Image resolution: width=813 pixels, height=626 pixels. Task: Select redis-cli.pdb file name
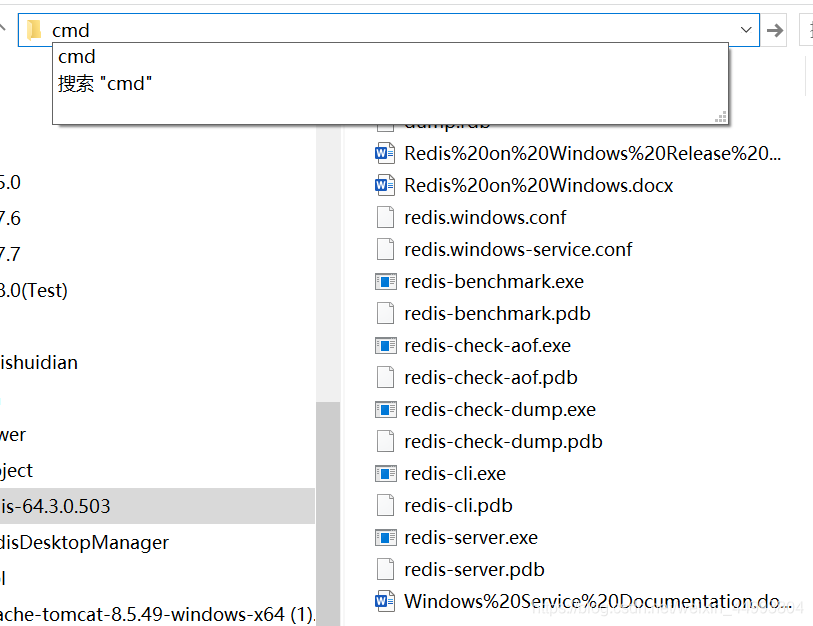pyautogui.click(x=458, y=506)
